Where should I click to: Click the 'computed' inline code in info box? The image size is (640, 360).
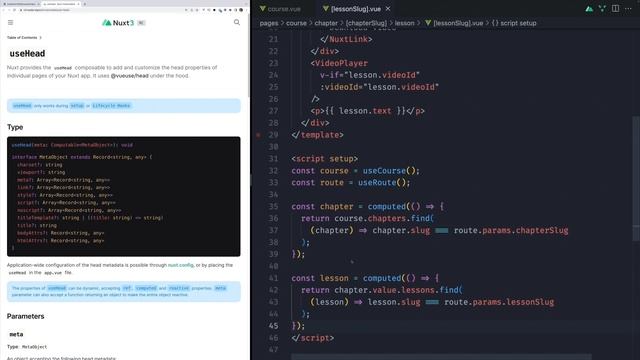[x=146, y=288]
